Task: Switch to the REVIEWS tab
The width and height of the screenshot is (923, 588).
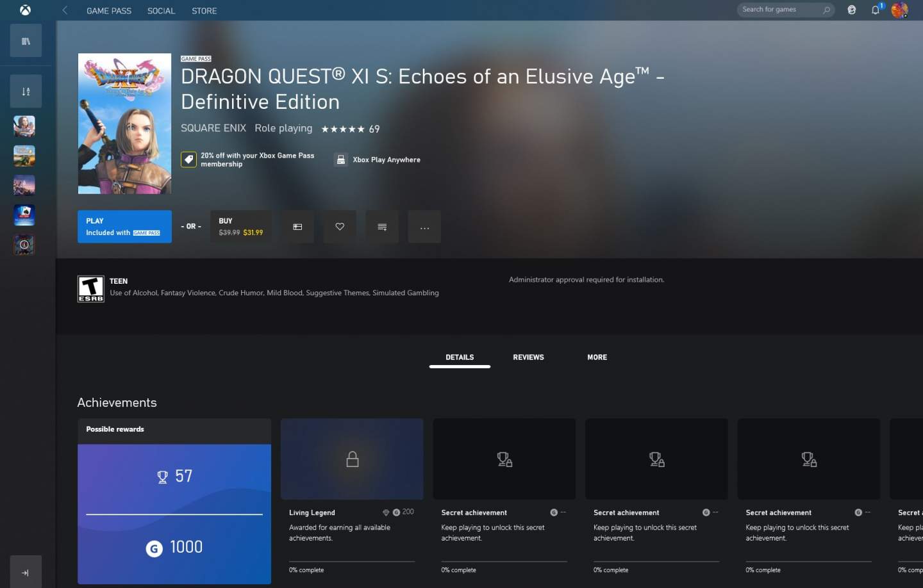Action: [x=528, y=357]
